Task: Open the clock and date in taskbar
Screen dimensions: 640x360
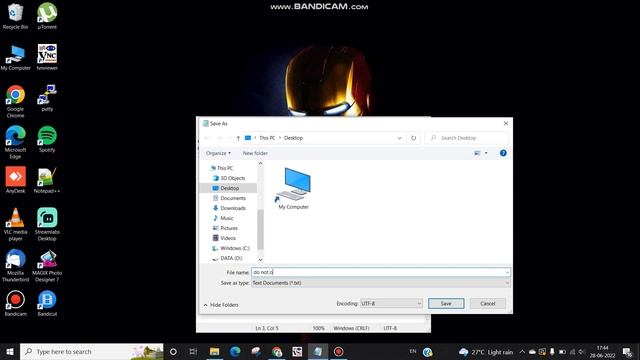Action: click(602, 351)
